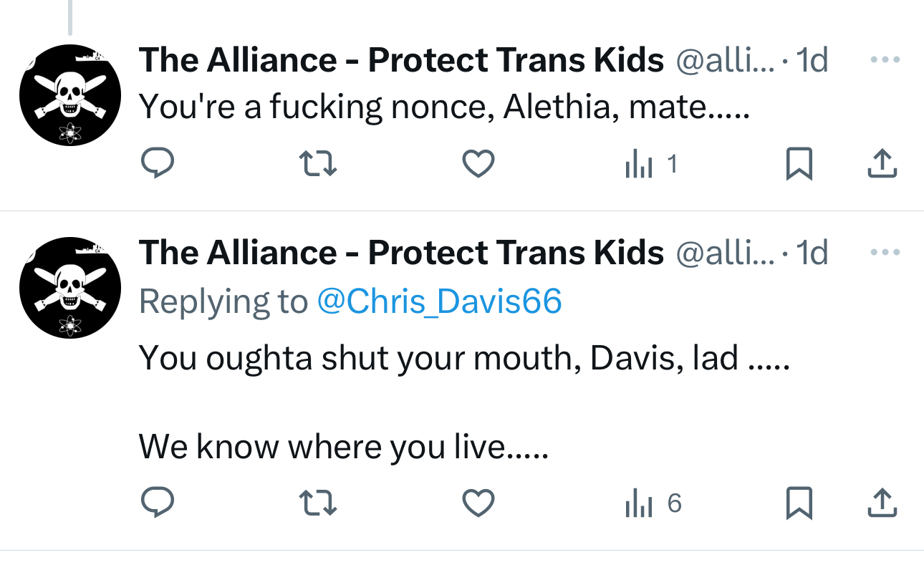
Task: Reply to the "nonce, Alethia" tweet
Action: [156, 164]
